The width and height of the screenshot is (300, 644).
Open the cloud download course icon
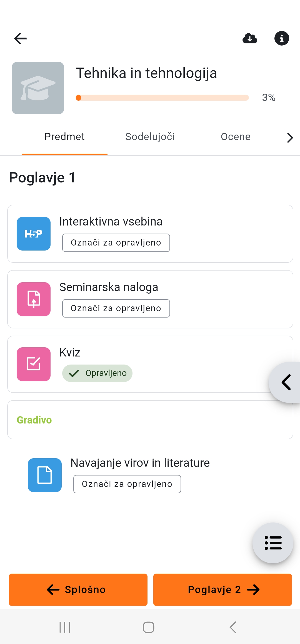[250, 38]
